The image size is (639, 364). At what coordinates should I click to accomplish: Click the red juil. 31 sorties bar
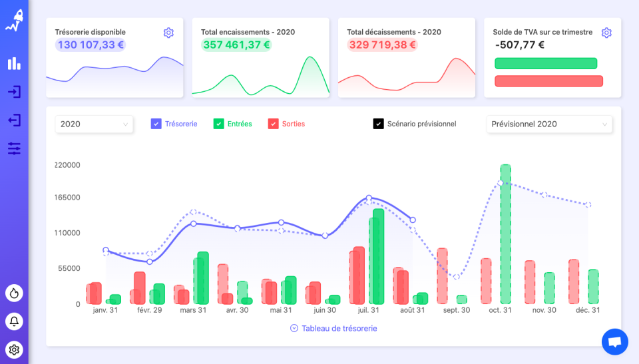359,275
